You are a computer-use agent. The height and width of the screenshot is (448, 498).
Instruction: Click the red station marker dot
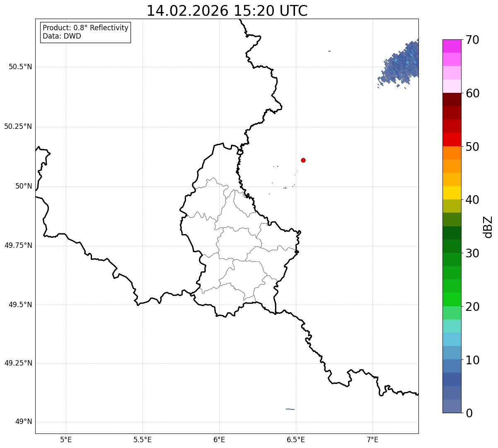point(303,160)
